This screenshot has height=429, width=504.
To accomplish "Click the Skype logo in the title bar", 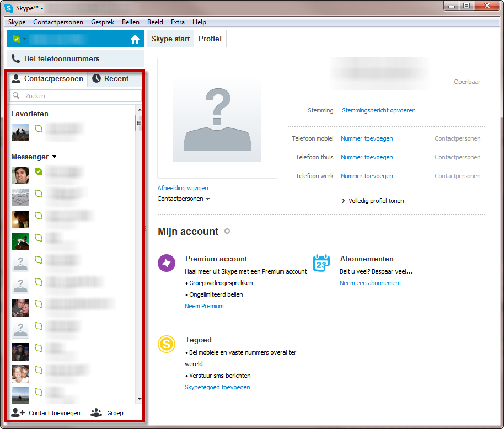I will (9, 8).
